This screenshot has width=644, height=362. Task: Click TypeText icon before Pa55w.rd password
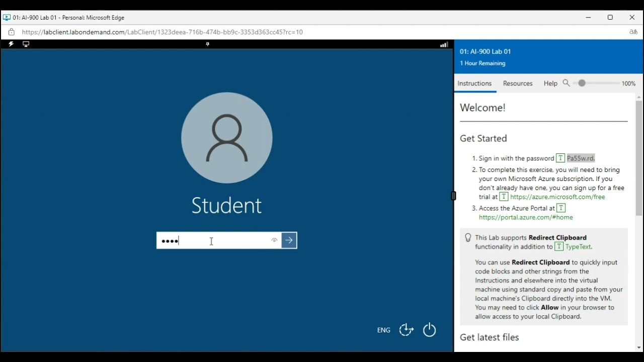pyautogui.click(x=560, y=158)
